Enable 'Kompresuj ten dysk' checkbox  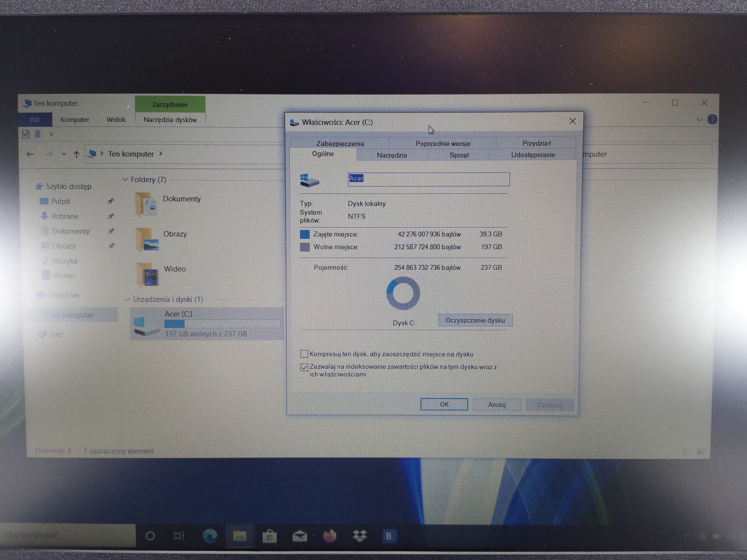click(304, 354)
